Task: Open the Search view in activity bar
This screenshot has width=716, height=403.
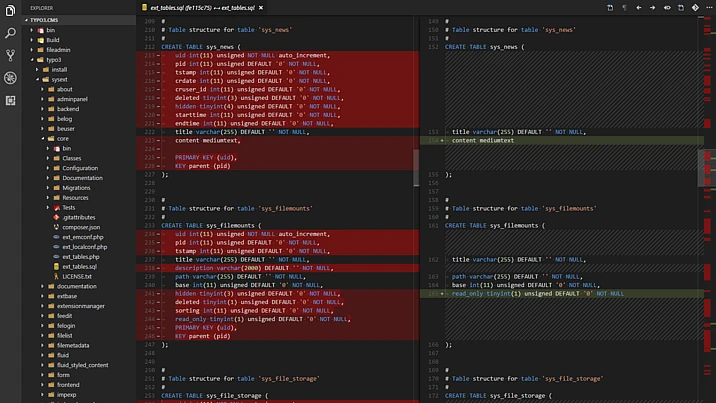Action: [x=10, y=33]
